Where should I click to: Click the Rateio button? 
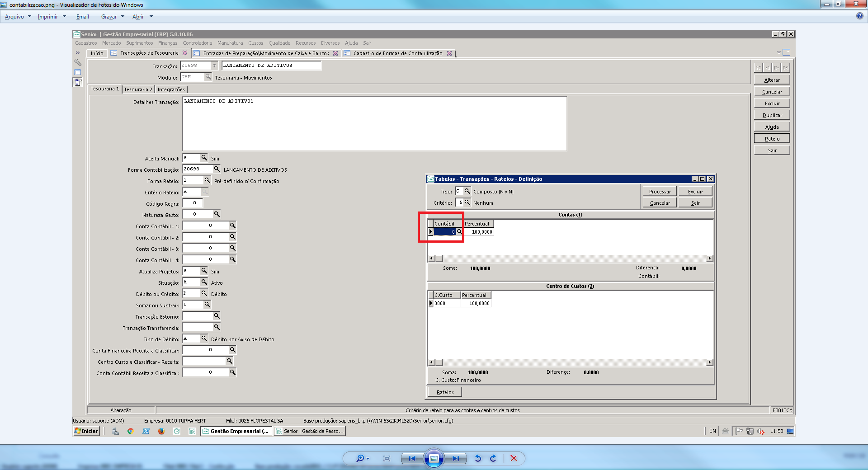point(772,139)
